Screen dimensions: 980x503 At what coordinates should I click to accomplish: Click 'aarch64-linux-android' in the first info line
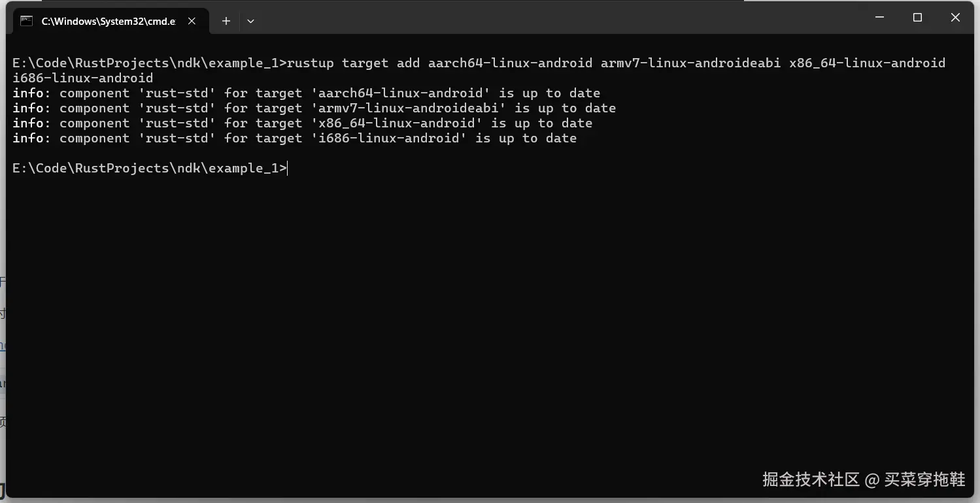coord(401,93)
